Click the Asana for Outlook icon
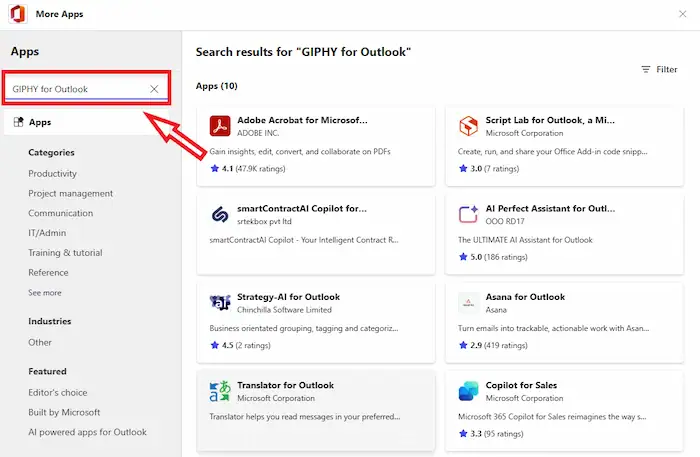 coord(468,303)
